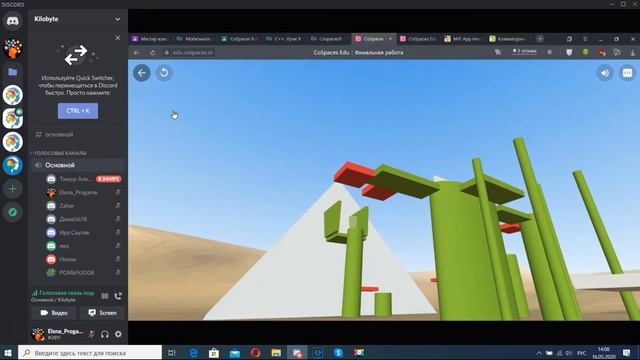
Task: Select user Дима5678 in voice channel
Action: [x=84, y=219]
